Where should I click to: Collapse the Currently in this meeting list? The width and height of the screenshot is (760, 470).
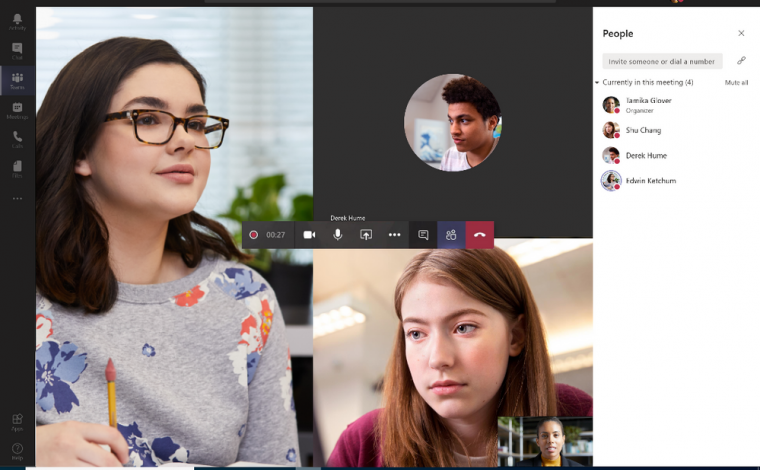point(597,82)
